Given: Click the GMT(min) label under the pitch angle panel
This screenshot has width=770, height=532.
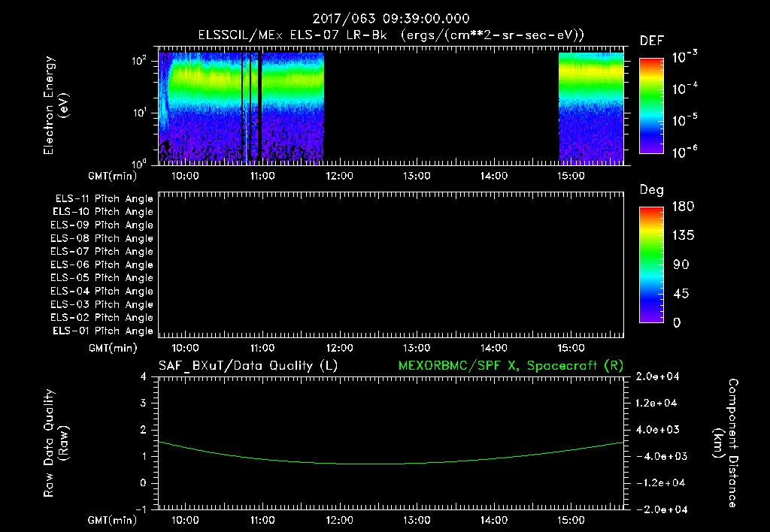Looking at the screenshot, I should 113,349.
